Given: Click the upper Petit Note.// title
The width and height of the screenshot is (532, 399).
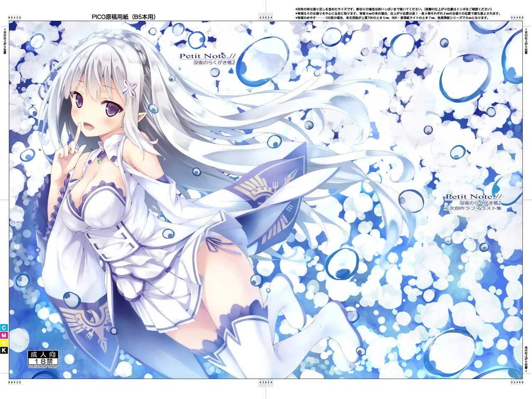Looking at the screenshot, I should coord(202,56).
